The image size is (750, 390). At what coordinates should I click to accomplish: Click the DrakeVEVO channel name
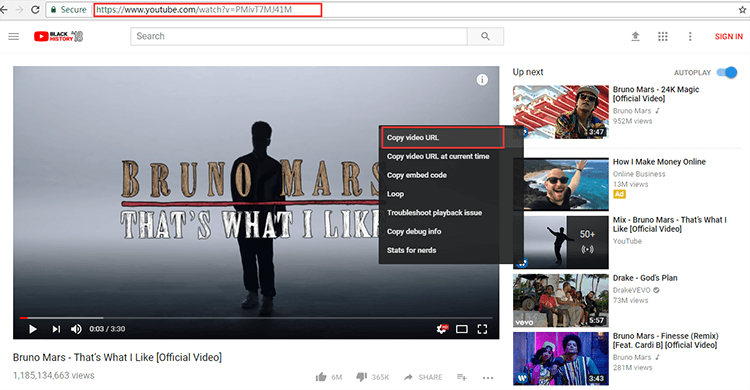pos(631,290)
